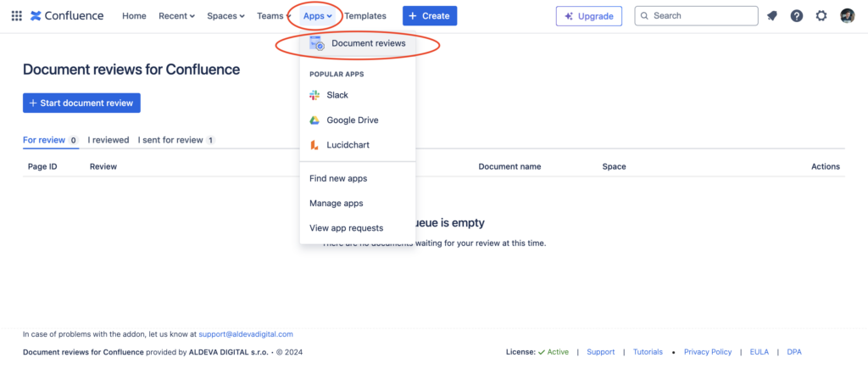Select Find new apps
Viewport: 868px width, 369px height.
tap(358, 178)
